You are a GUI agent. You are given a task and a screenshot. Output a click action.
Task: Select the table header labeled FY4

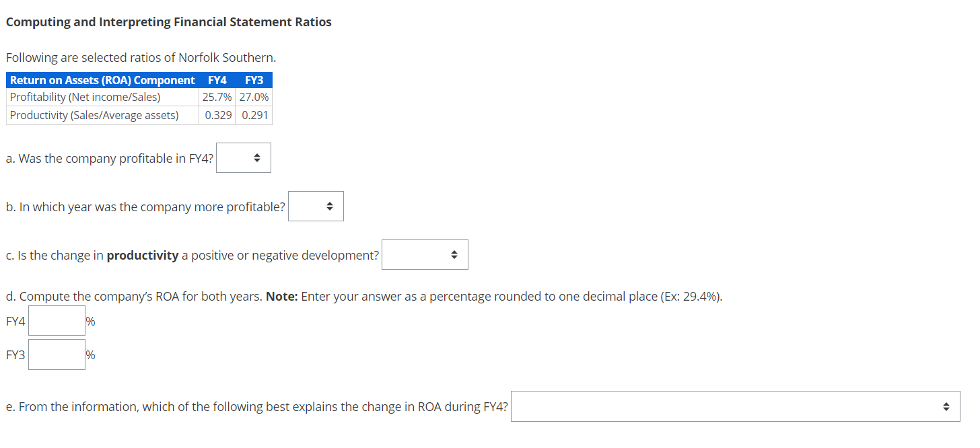point(217,79)
